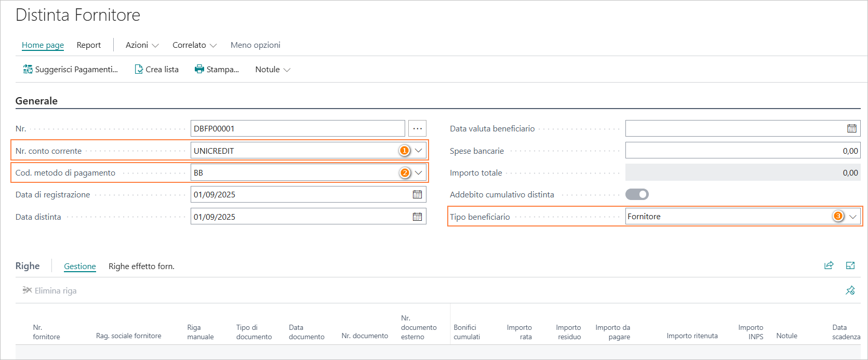Click the Suggerisci Pagamenti icon
868x360 pixels.
coord(28,69)
